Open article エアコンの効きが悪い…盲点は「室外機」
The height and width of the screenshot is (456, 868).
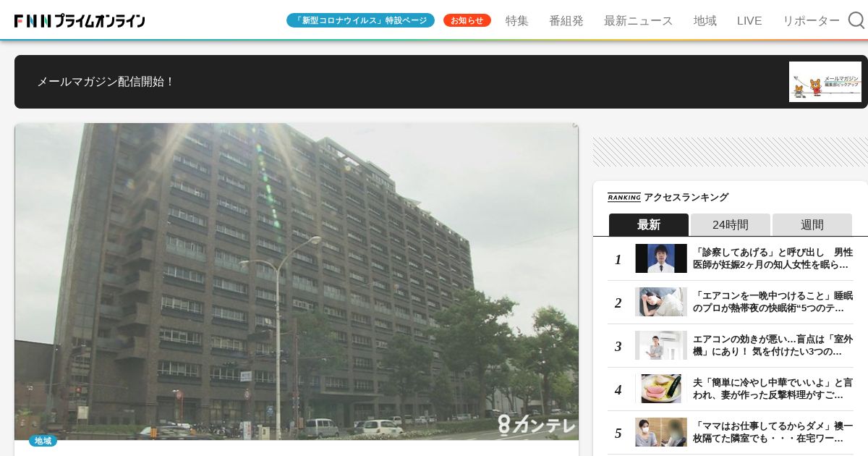(x=773, y=345)
